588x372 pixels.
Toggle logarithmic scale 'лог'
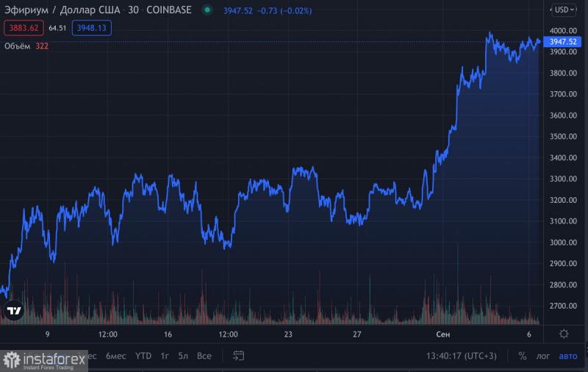[542, 356]
